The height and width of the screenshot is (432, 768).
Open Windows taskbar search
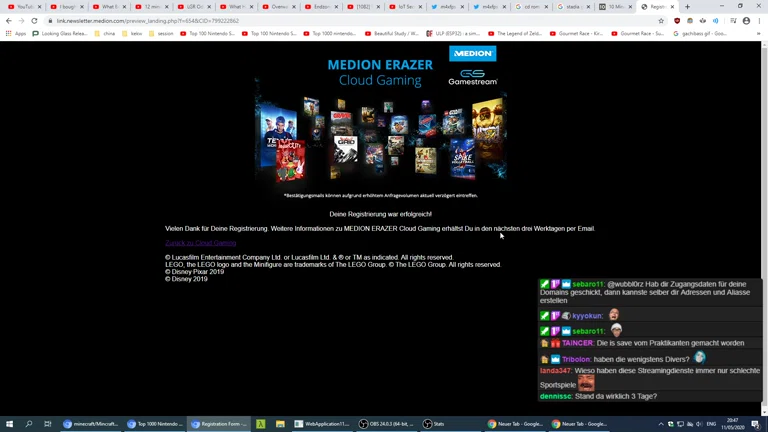click(28, 424)
